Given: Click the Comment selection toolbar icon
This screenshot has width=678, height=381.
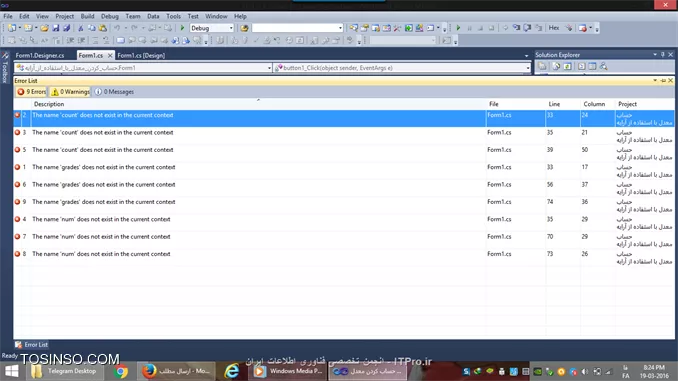Looking at the screenshot, I should point(70,40).
